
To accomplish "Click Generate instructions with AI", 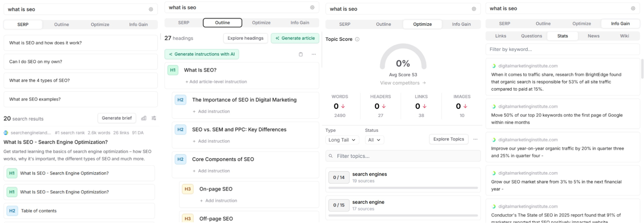I will point(202,54).
